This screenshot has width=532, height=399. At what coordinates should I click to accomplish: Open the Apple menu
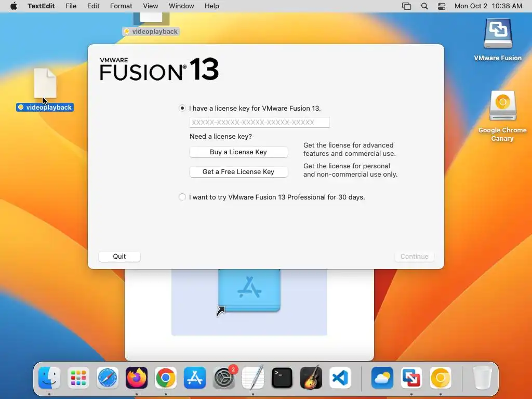click(14, 6)
